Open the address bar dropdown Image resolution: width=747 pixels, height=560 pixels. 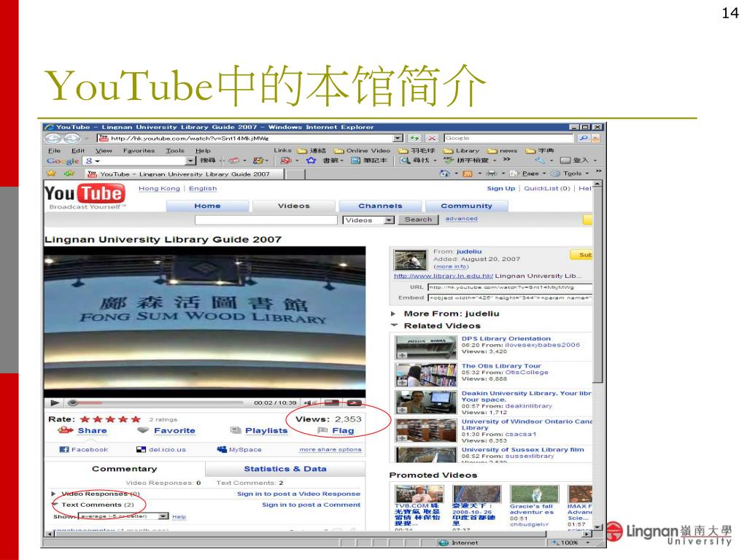[398, 138]
